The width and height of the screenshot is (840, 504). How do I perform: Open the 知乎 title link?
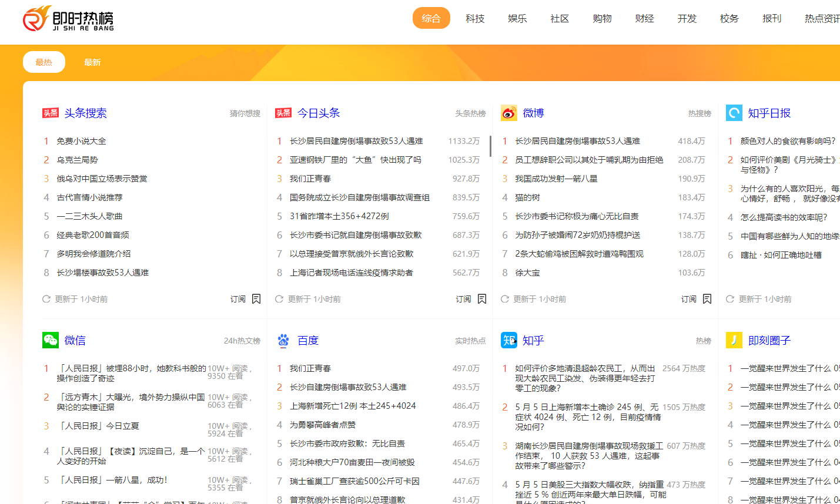coord(534,340)
